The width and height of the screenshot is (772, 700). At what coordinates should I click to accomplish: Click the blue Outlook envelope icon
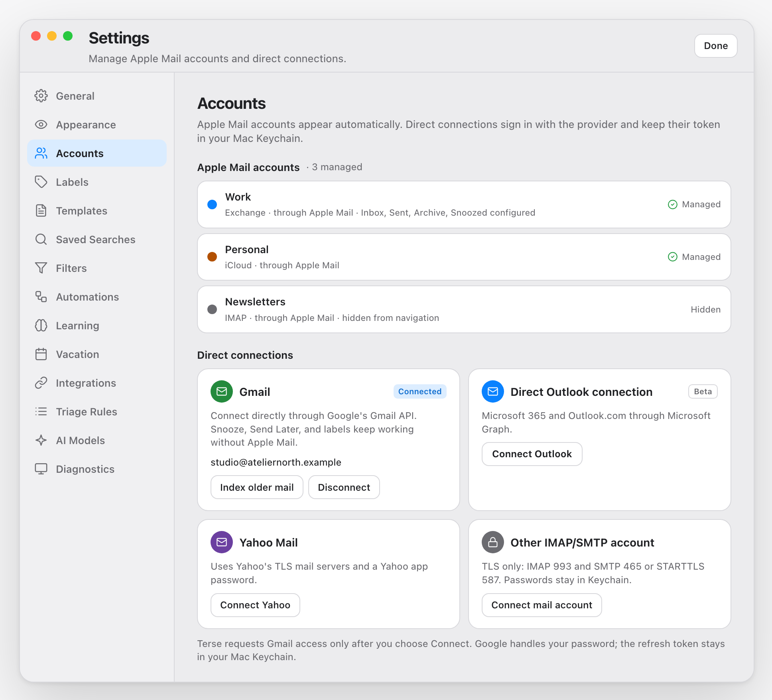click(x=493, y=392)
